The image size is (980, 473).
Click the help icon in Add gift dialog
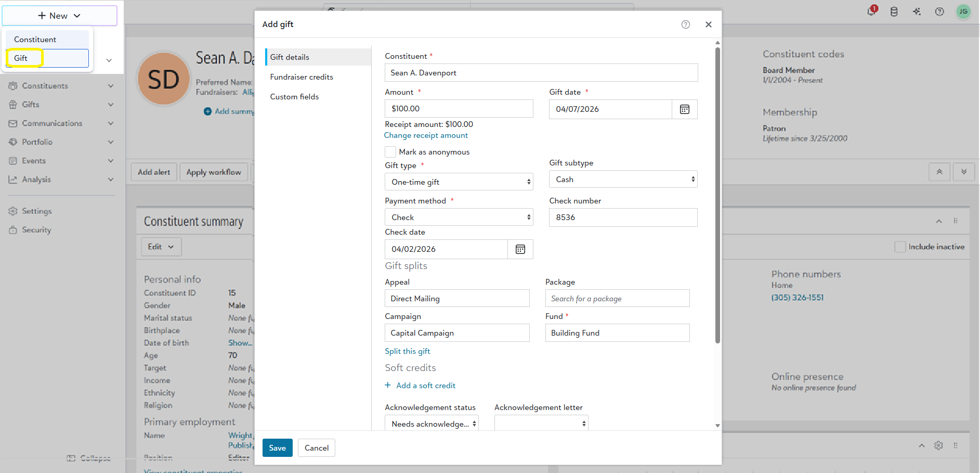[x=686, y=24]
